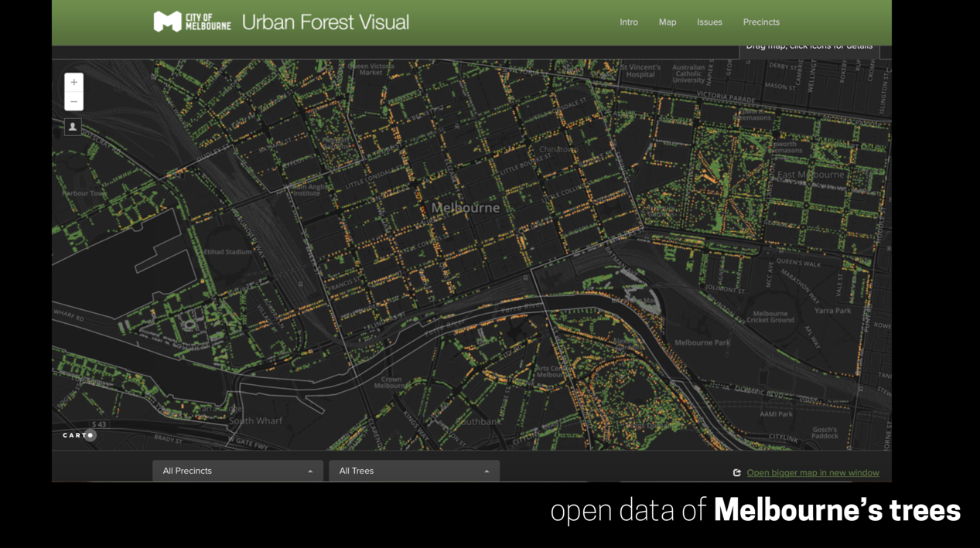Zoom out the map with minus button

[73, 102]
